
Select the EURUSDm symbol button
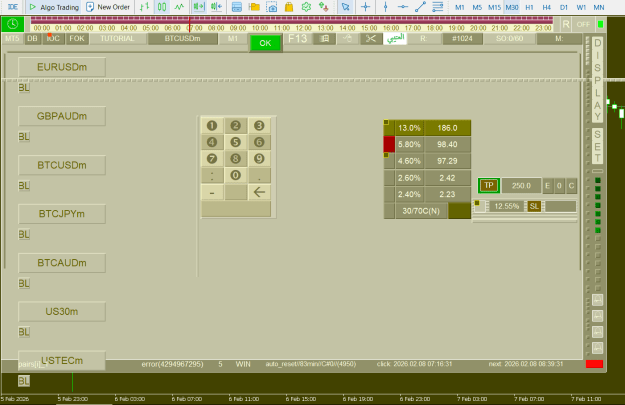[x=62, y=67]
